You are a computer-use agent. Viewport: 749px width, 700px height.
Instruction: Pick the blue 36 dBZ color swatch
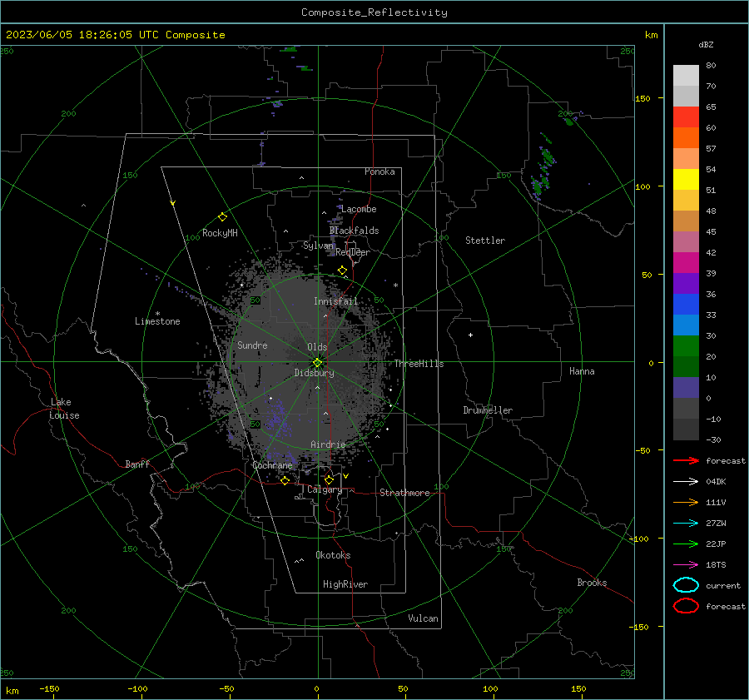pos(686,304)
